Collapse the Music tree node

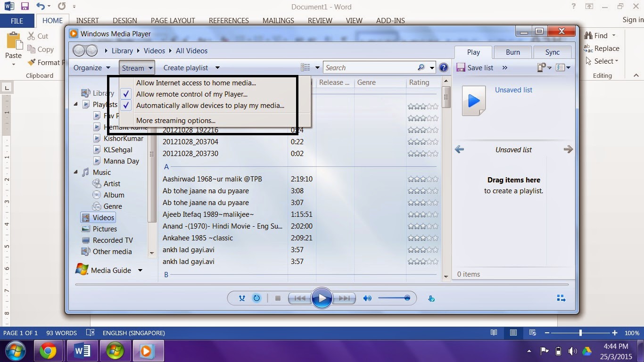(x=76, y=172)
